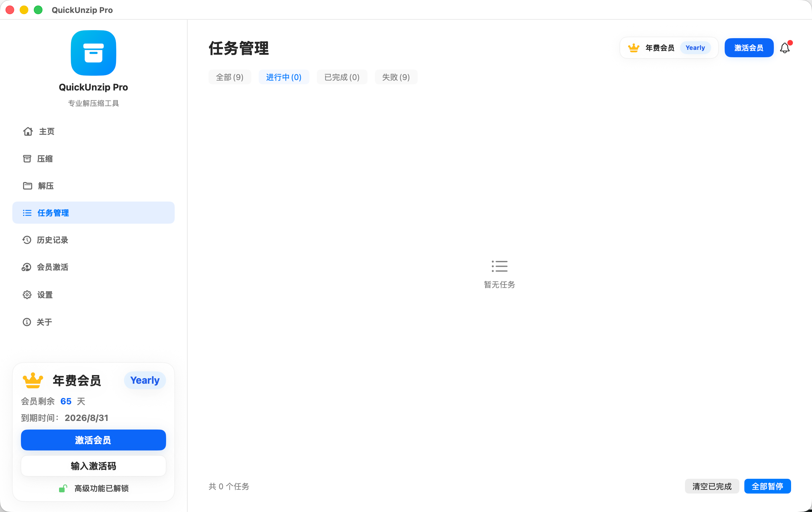The image size is (812, 512).
Task: Click the 年费会员 label in the top header
Action: 660,48
